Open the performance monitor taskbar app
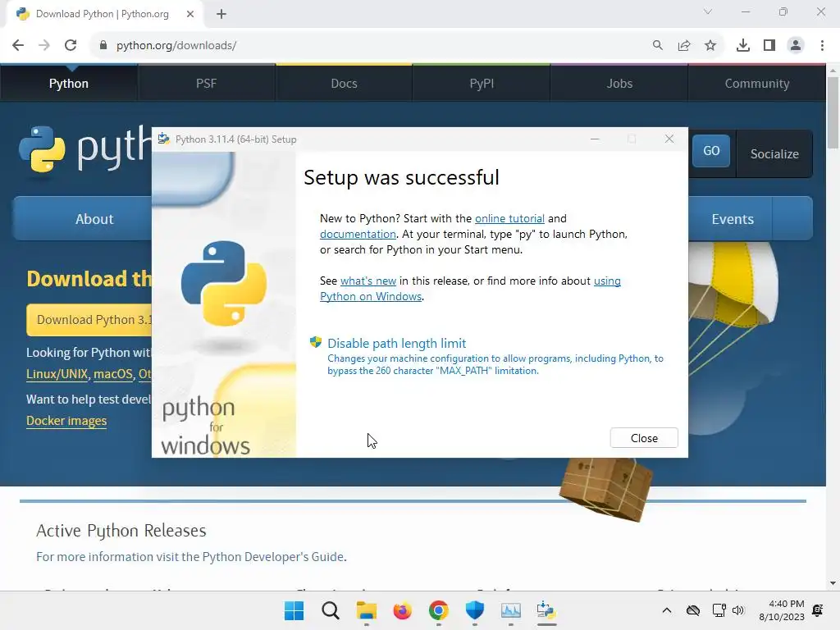The height and width of the screenshot is (630, 840). 510,610
